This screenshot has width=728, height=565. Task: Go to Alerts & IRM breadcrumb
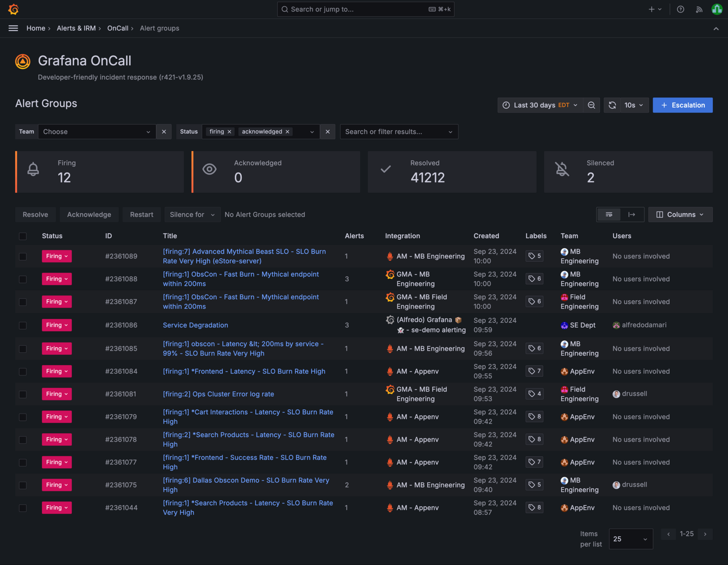(x=76, y=28)
